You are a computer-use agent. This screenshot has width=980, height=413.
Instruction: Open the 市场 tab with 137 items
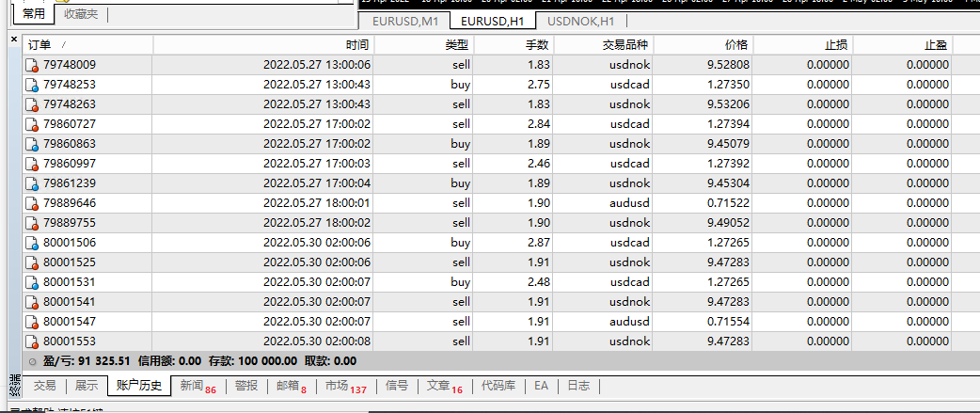click(x=345, y=386)
